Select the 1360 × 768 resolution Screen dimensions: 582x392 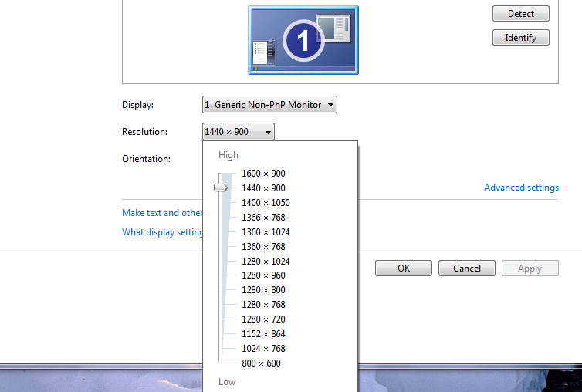coord(263,246)
